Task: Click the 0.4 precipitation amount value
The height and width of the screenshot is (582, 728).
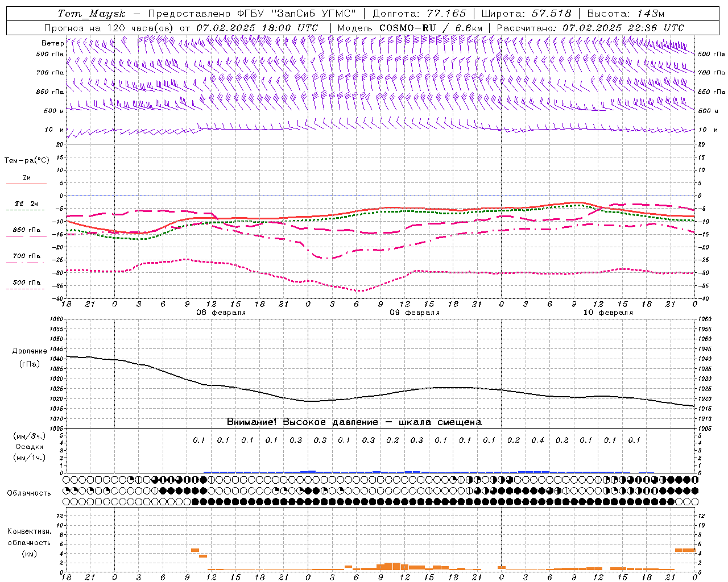Action: click(537, 440)
